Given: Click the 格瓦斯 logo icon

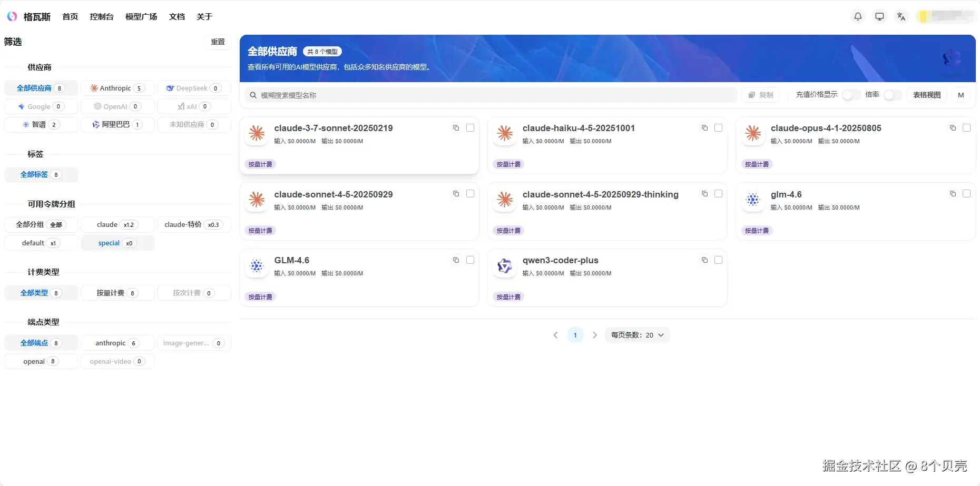Looking at the screenshot, I should tap(12, 16).
